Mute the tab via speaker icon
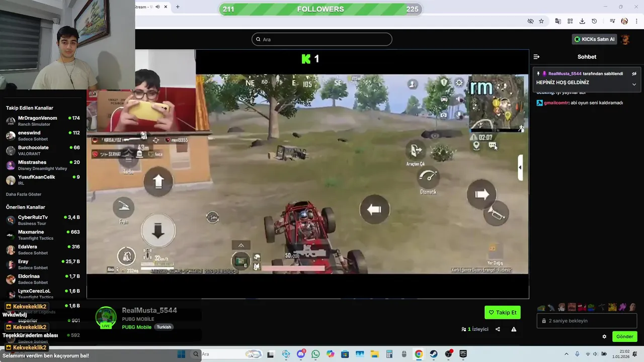Image resolution: width=644 pixels, height=362 pixels. coord(157,7)
